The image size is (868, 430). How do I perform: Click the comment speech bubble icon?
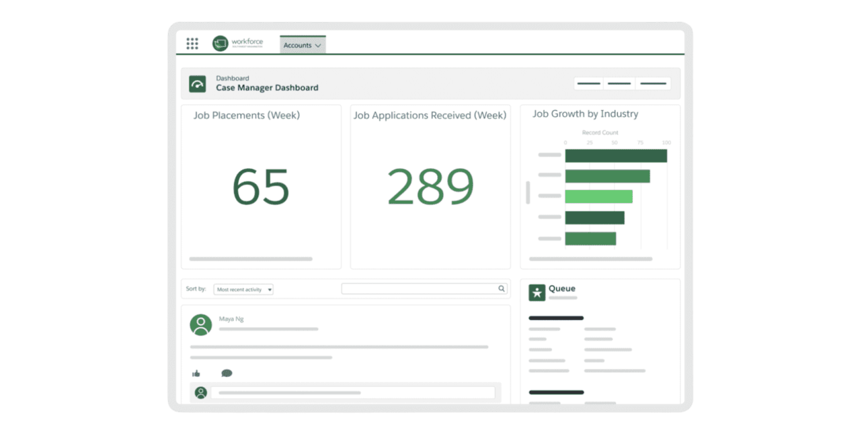click(x=227, y=374)
